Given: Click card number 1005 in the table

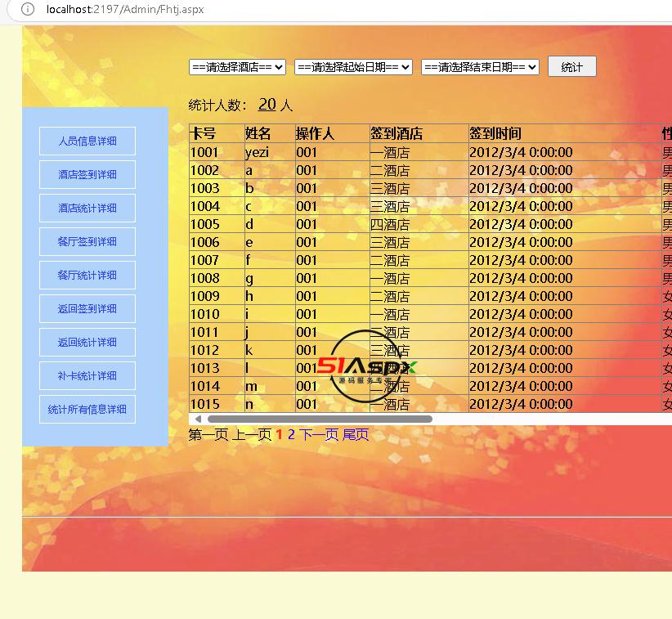Looking at the screenshot, I should (205, 224).
